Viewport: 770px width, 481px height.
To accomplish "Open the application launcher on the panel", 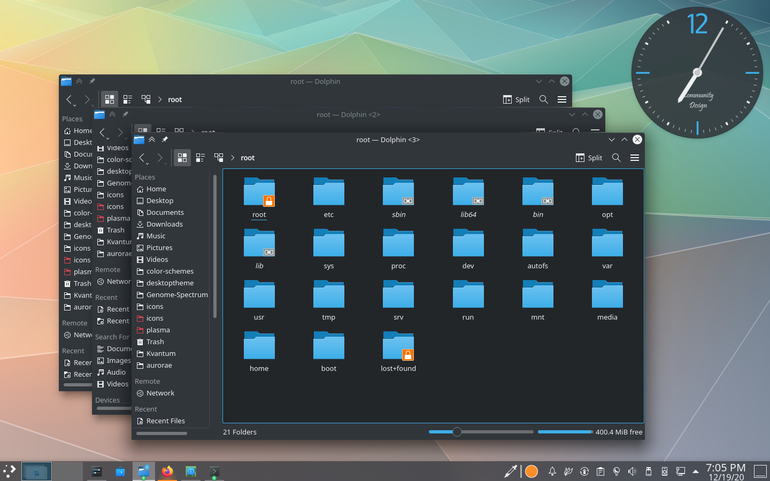I will (x=9, y=471).
